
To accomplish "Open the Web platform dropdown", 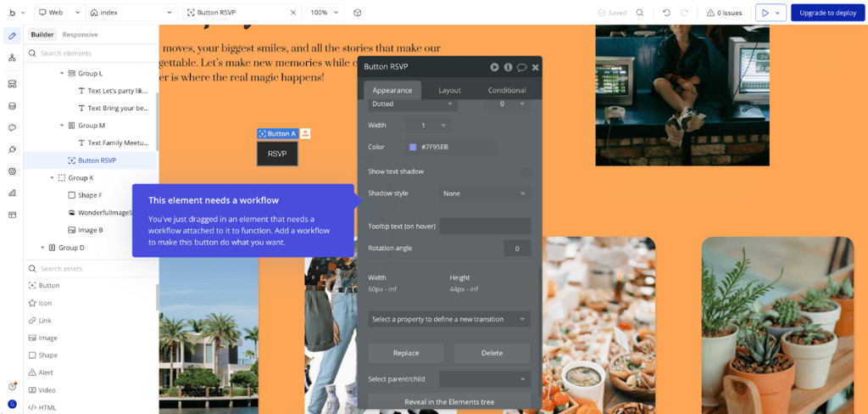I will pos(60,13).
